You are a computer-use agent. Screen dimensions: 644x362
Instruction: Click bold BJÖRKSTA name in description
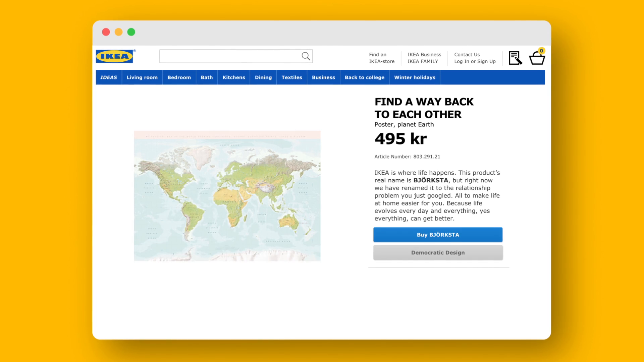point(431,180)
